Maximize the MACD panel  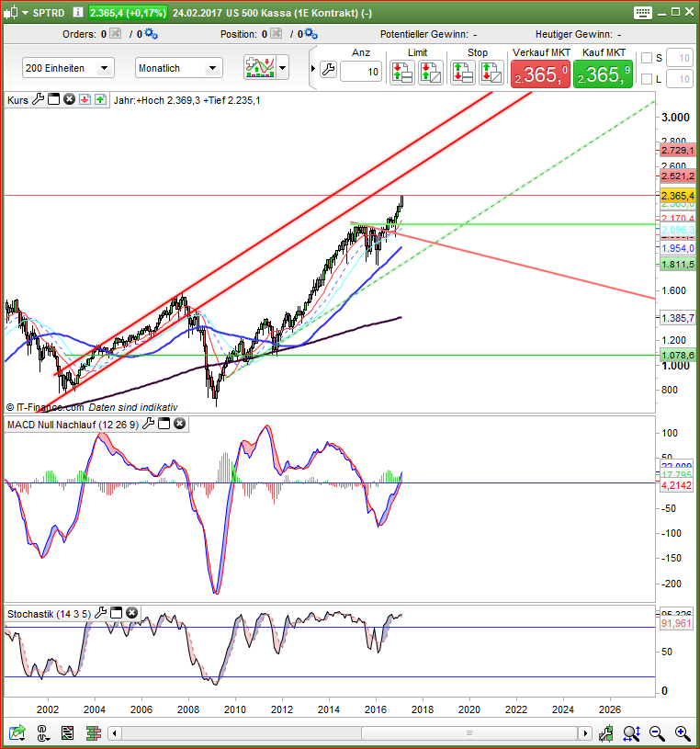tap(164, 424)
